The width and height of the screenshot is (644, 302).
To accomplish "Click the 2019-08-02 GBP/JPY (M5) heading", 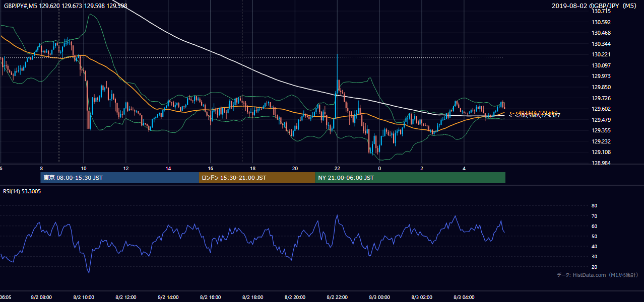I will coord(595,6).
